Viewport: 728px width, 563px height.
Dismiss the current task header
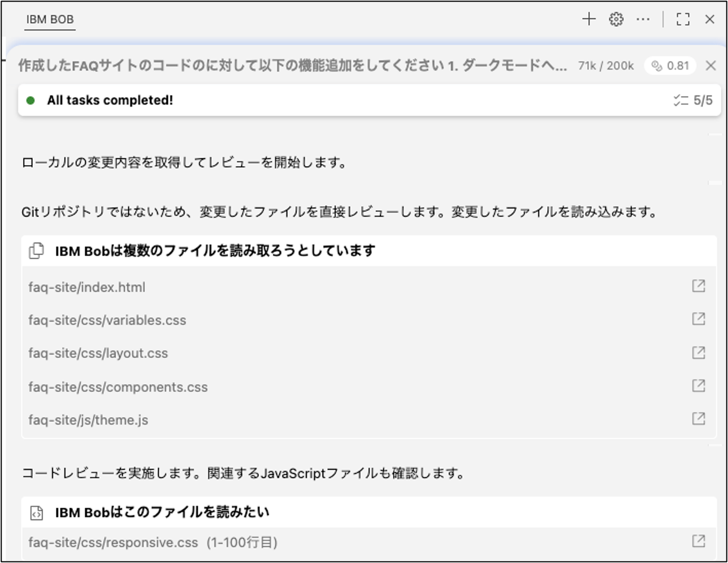710,66
